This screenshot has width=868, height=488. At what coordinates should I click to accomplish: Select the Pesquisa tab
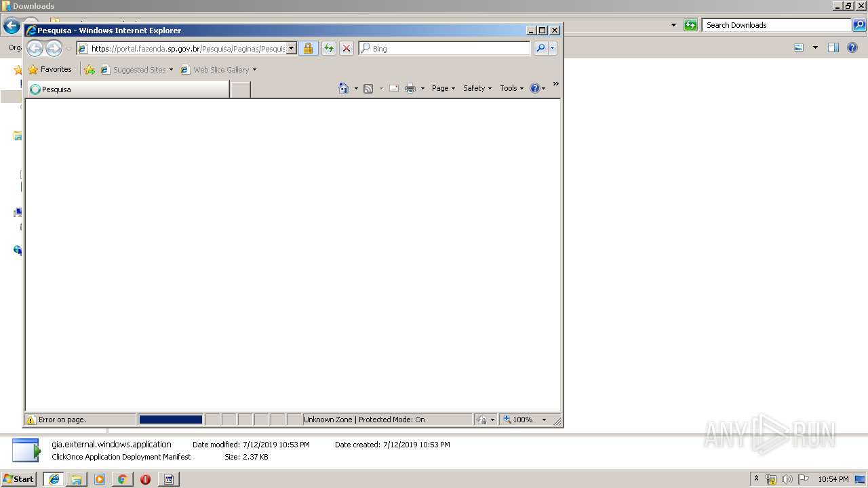coord(127,89)
